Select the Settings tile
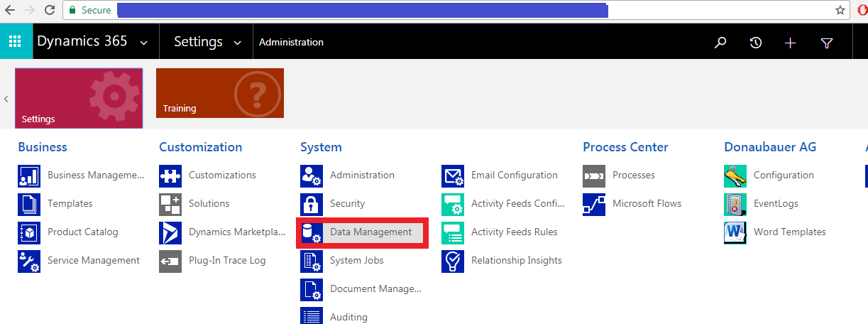The image size is (868, 324). (x=79, y=98)
